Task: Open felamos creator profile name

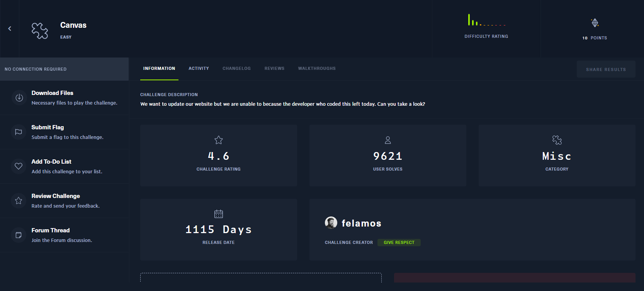Action: click(361, 223)
